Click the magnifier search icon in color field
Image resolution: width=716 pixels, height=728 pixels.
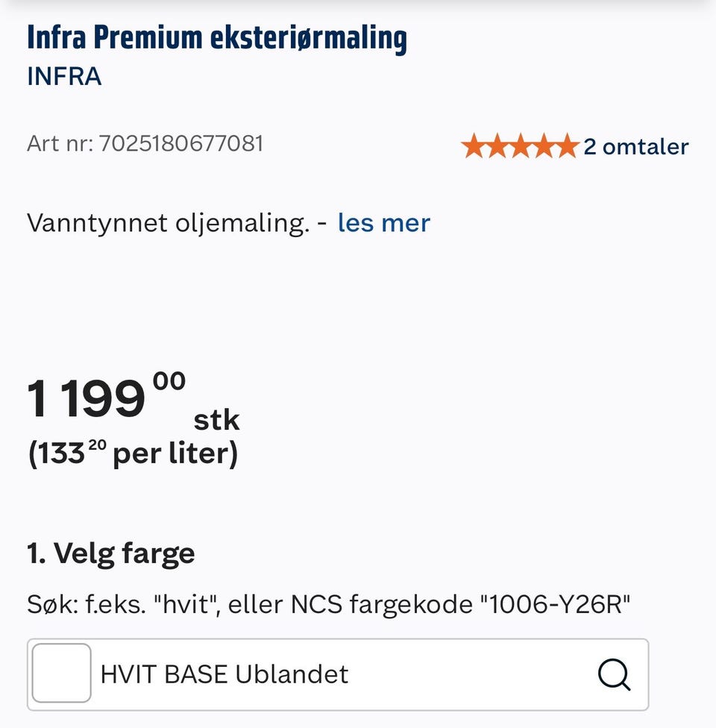click(615, 674)
